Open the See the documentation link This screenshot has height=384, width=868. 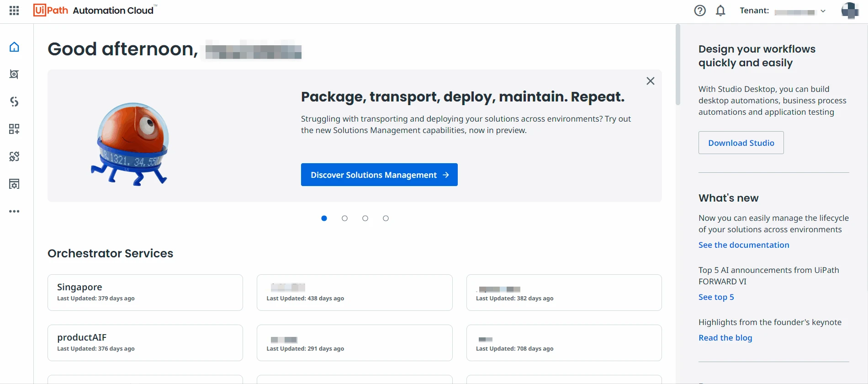(x=744, y=245)
